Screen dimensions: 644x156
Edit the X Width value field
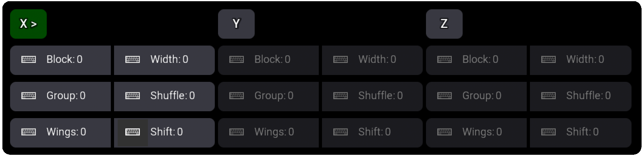coord(164,60)
